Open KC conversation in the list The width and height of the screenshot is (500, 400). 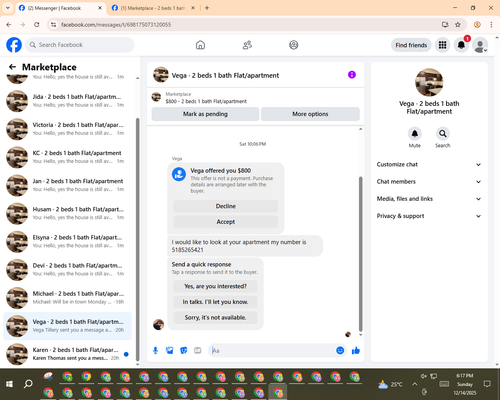point(67,157)
